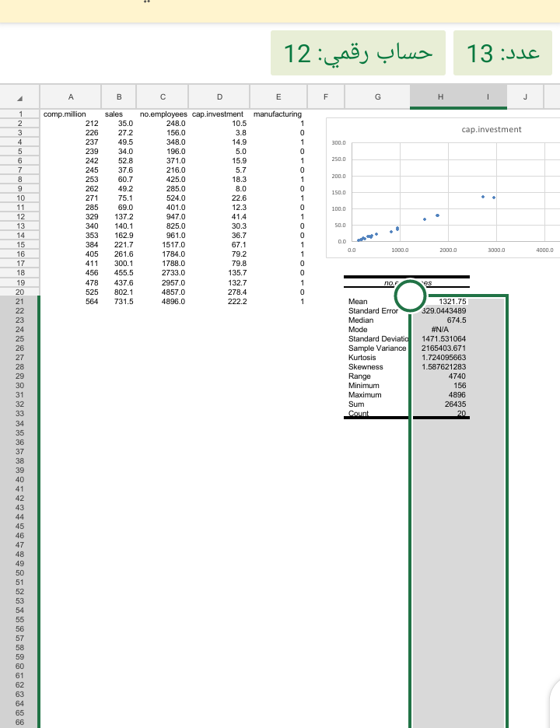Screen dimensions: 560x728
Task: Click the Skewness label
Action: [x=366, y=367]
